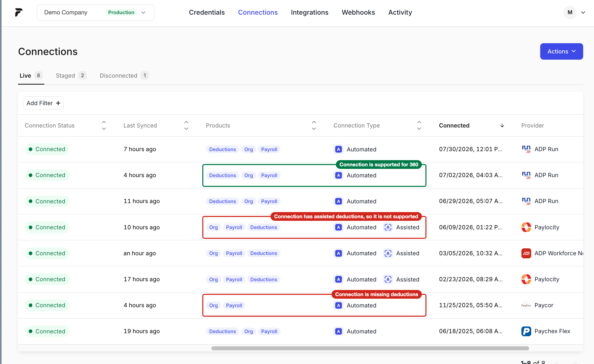Click Org tag in the Paycor row
This screenshot has height=364, width=594.
(213, 305)
